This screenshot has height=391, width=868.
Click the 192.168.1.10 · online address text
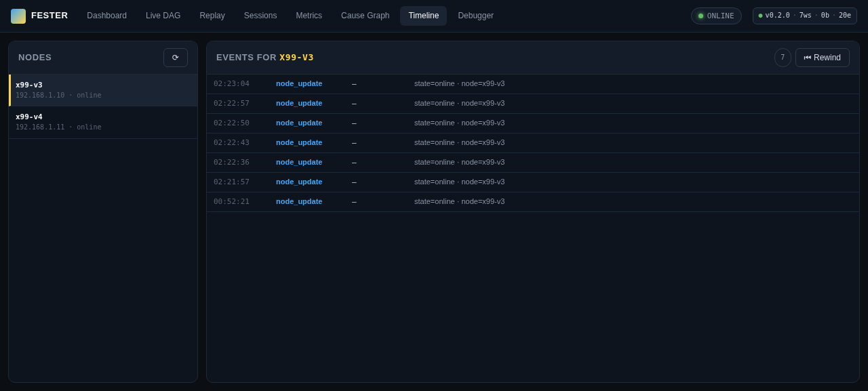(58, 96)
